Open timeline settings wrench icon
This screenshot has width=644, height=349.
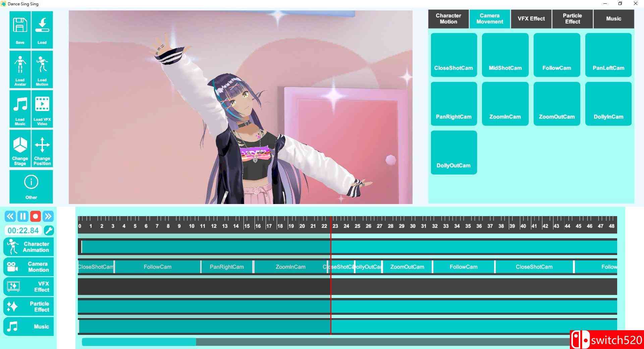(49, 231)
